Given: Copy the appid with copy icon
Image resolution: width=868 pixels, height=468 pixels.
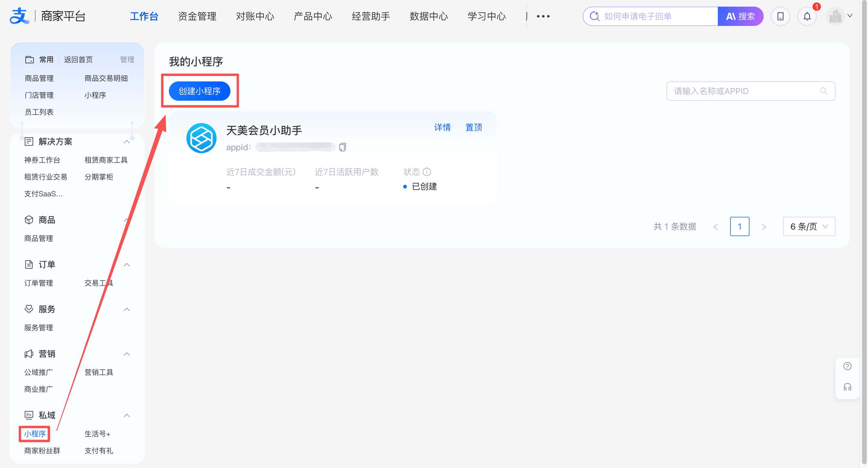Looking at the screenshot, I should click(x=343, y=147).
